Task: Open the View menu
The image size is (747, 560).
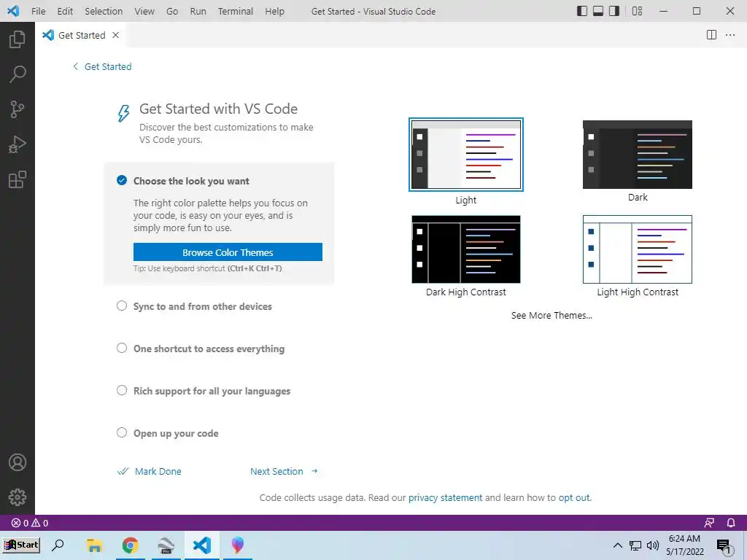Action: [x=144, y=11]
